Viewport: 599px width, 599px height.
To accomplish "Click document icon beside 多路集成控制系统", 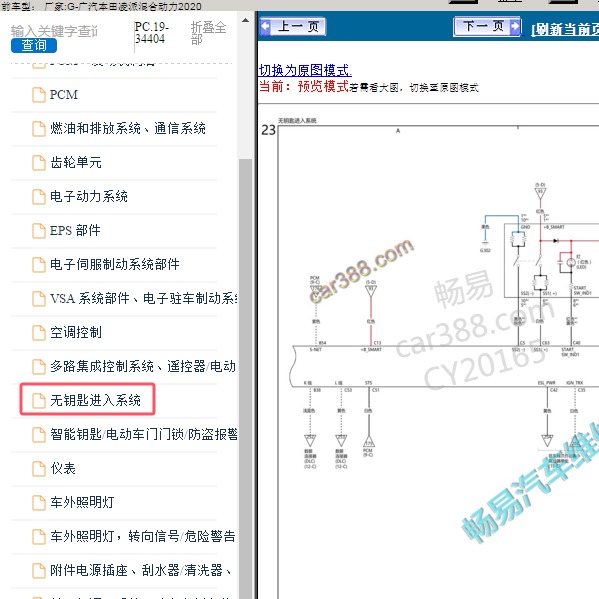I will coord(39,367).
